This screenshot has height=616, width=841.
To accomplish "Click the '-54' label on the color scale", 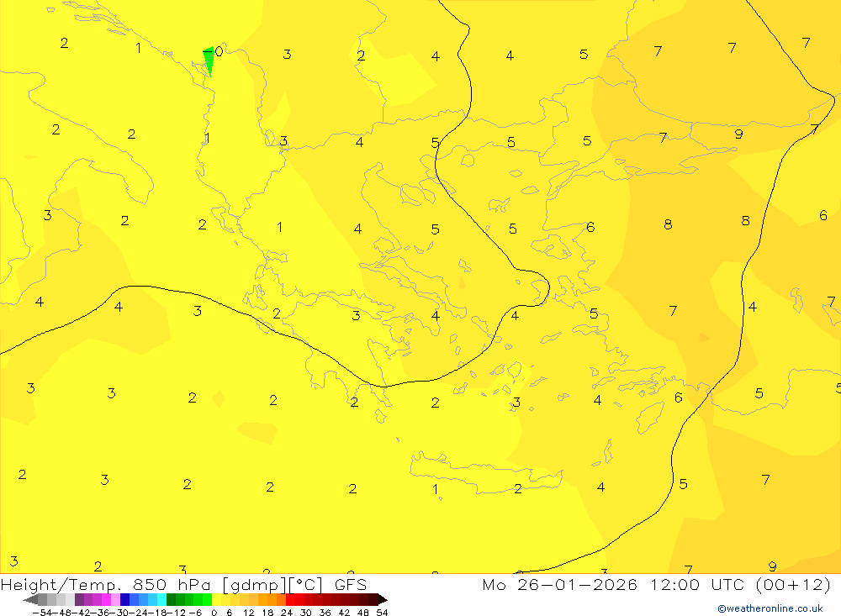I will (x=42, y=613).
